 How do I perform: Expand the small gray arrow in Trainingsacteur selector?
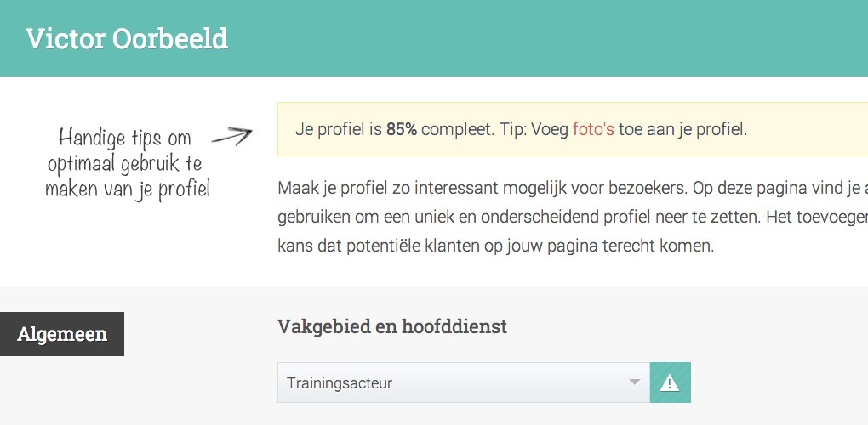[635, 382]
